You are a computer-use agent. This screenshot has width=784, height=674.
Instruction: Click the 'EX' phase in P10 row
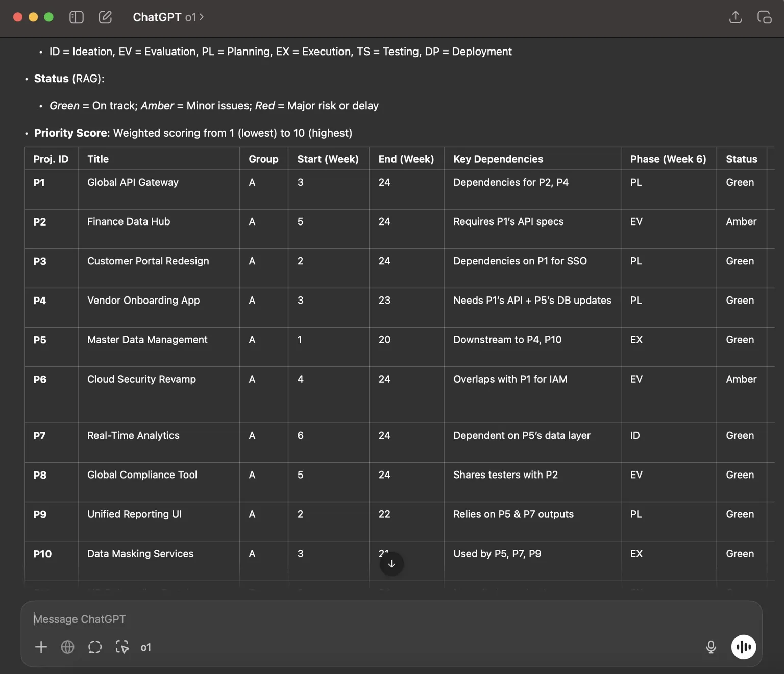tap(636, 553)
